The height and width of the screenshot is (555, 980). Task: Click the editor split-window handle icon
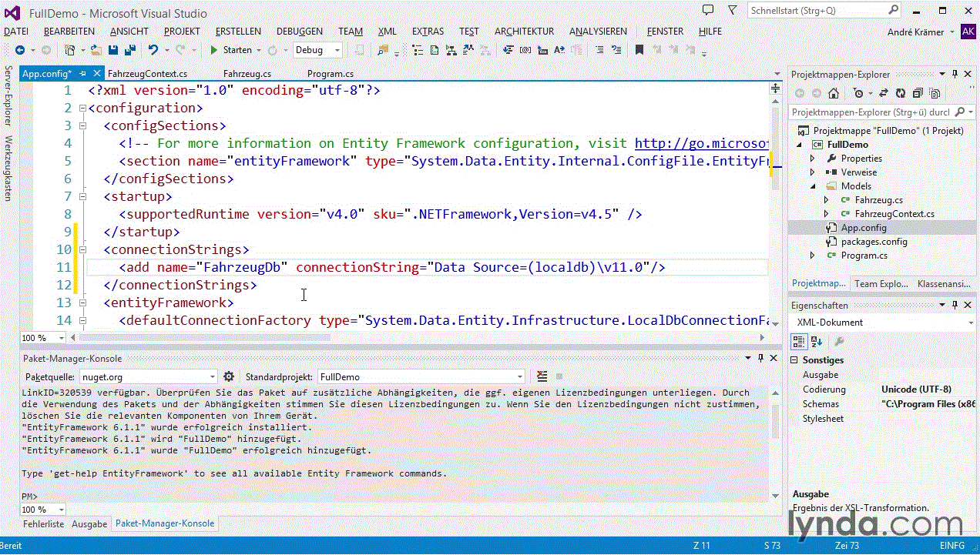(x=776, y=89)
